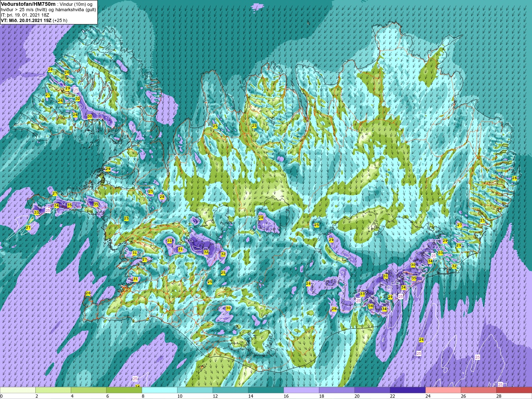Click the "IT: þri. 19. 01. 2021 18Z" line
This screenshot has height=399, width=532.
pyautogui.click(x=26, y=15)
